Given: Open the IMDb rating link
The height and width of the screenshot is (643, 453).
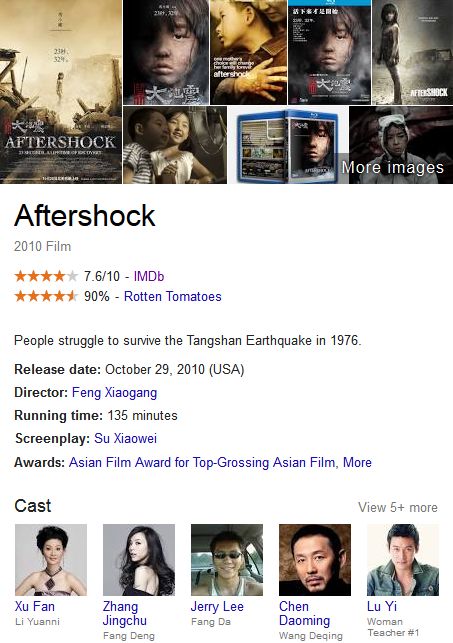Looking at the screenshot, I should (149, 276).
